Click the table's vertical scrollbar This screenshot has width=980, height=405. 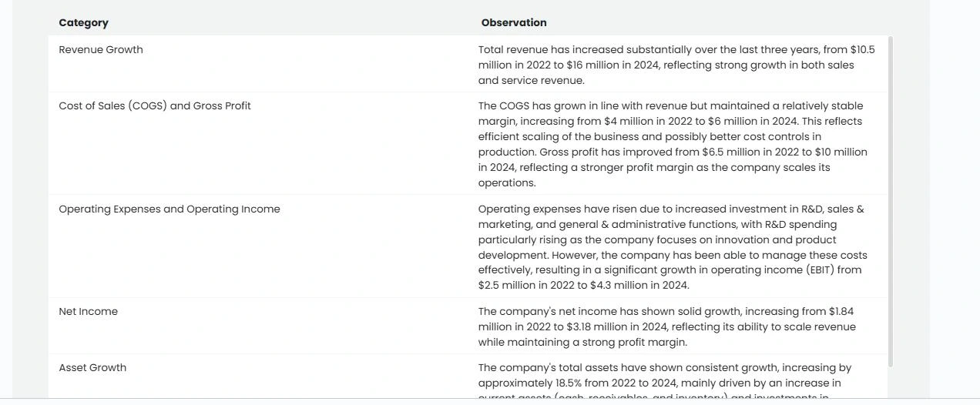coord(891,202)
